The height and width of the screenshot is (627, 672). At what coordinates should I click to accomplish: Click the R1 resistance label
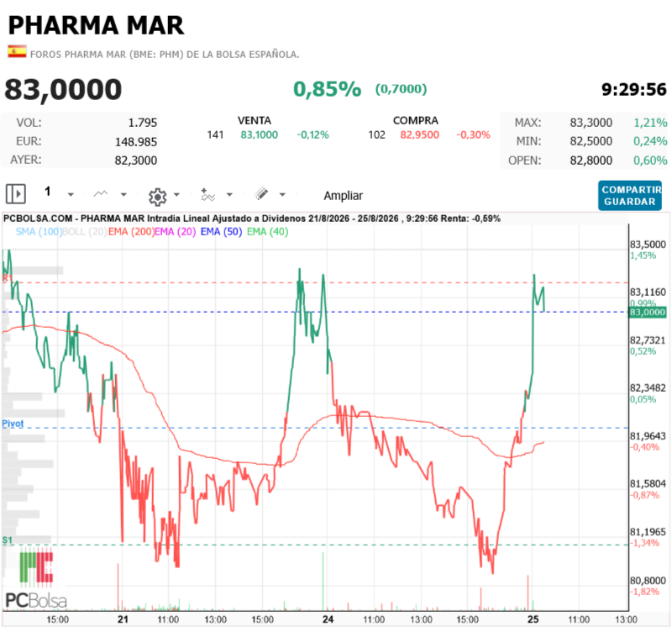pyautogui.click(x=7, y=277)
